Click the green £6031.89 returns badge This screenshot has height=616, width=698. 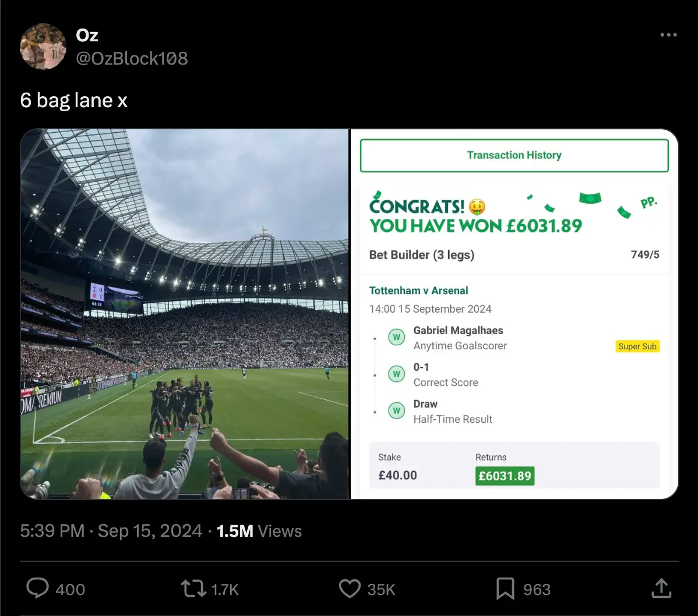pyautogui.click(x=505, y=476)
